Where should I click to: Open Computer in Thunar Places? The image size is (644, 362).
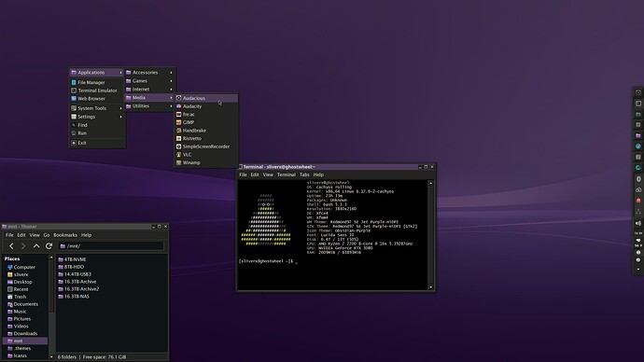tap(24, 267)
